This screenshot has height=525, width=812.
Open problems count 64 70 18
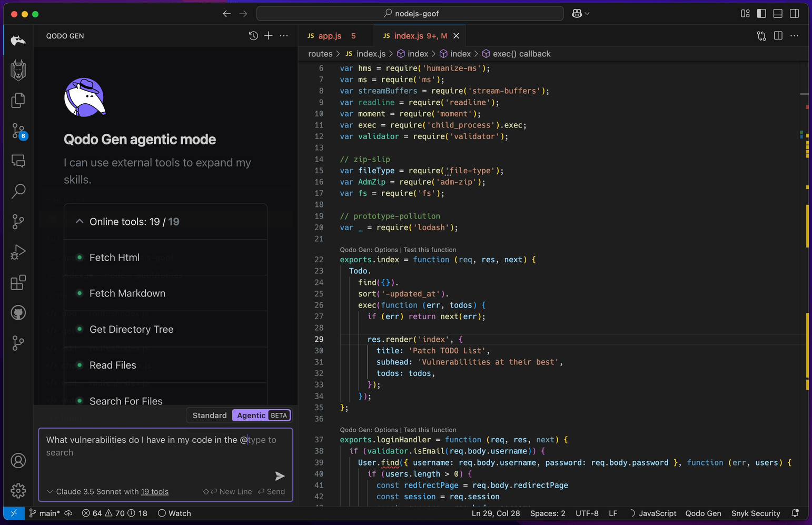(x=115, y=513)
